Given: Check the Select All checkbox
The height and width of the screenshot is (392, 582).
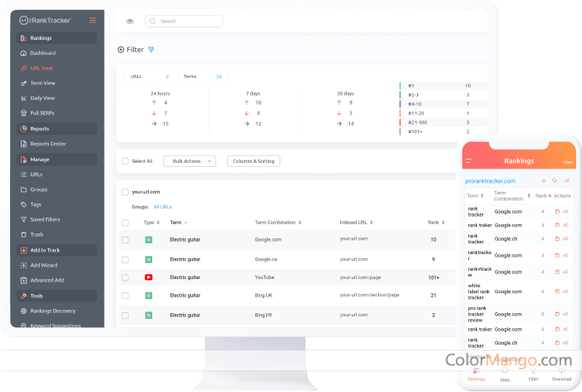Looking at the screenshot, I should 125,161.
